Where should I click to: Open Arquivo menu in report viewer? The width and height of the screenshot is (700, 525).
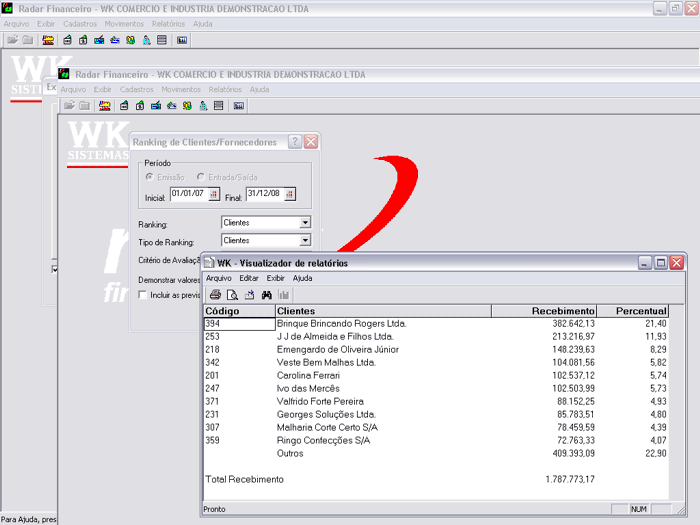[218, 278]
